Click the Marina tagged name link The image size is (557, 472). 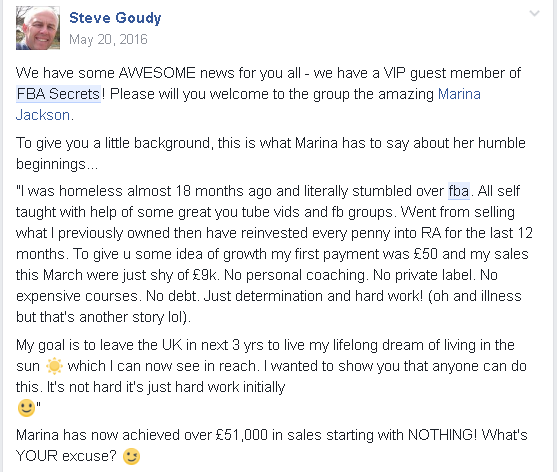click(x=459, y=94)
